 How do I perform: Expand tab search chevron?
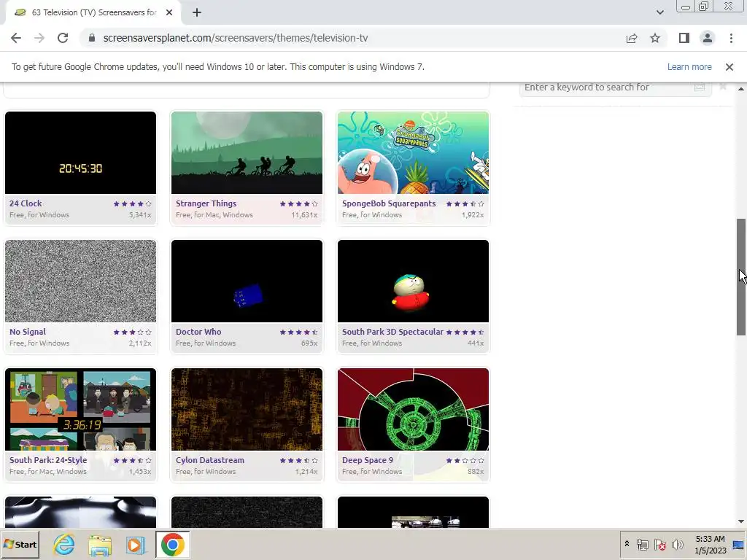click(659, 12)
